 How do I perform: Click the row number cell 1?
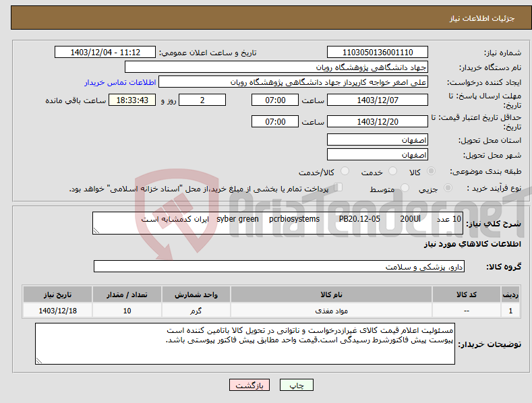point(510,311)
